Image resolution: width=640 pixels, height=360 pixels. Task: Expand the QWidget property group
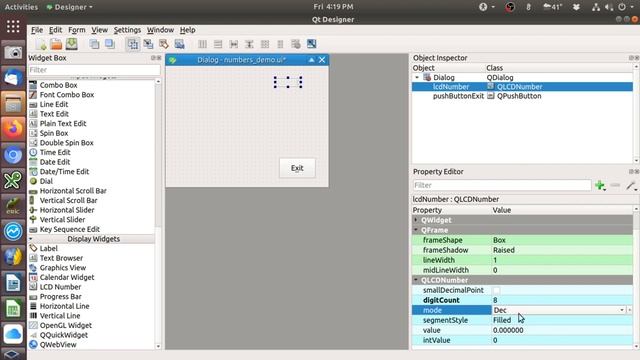coord(416,220)
